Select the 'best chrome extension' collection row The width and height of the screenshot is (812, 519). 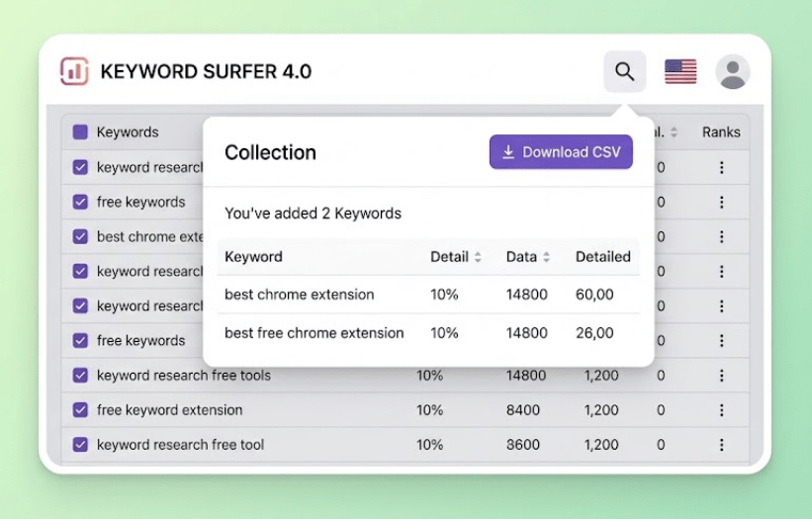(x=428, y=295)
